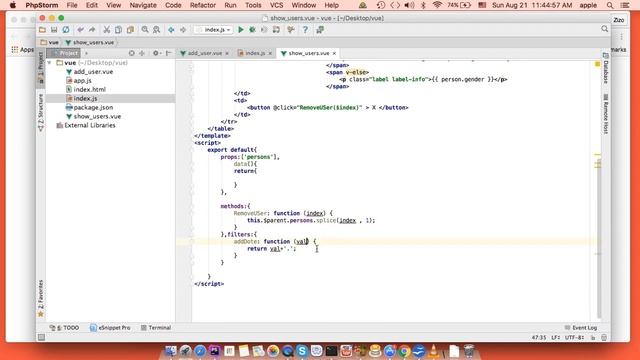640x360 pixels.
Task: Open Spotlight search in macOS menu bar
Action: click(610, 5)
